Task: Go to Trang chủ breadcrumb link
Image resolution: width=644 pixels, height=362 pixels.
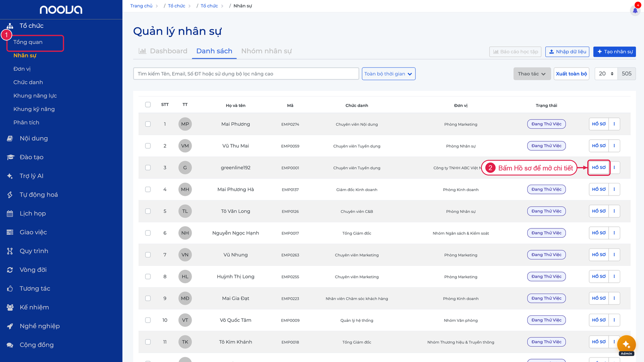Action: click(141, 6)
